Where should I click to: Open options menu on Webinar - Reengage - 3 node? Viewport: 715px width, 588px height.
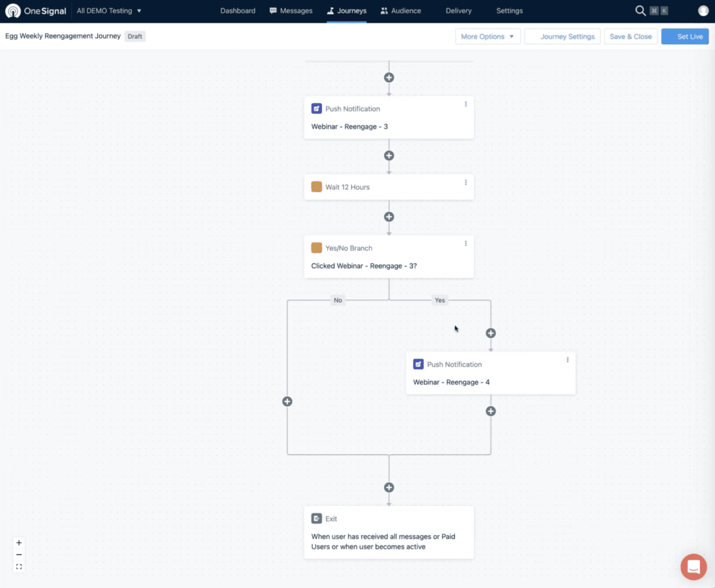pyautogui.click(x=466, y=104)
